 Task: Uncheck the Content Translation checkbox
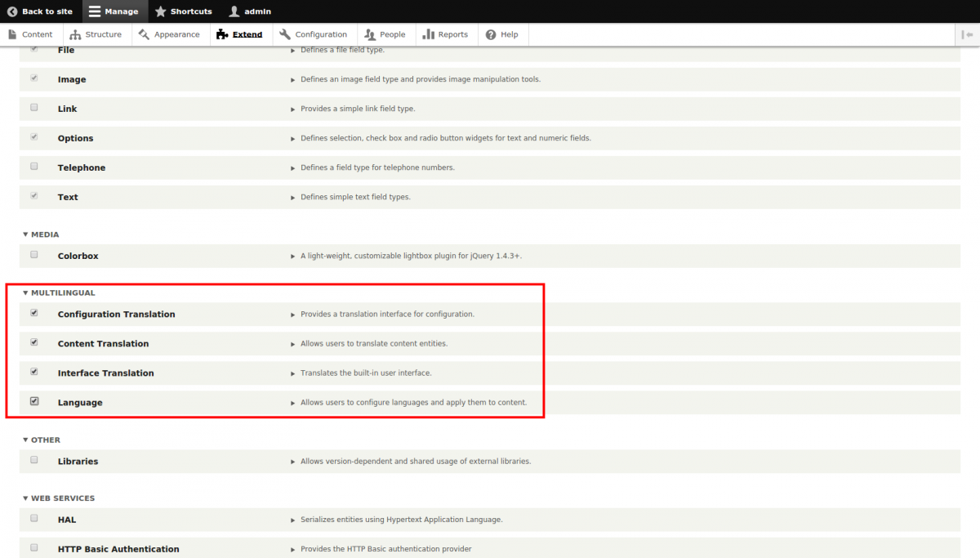pyautogui.click(x=34, y=342)
